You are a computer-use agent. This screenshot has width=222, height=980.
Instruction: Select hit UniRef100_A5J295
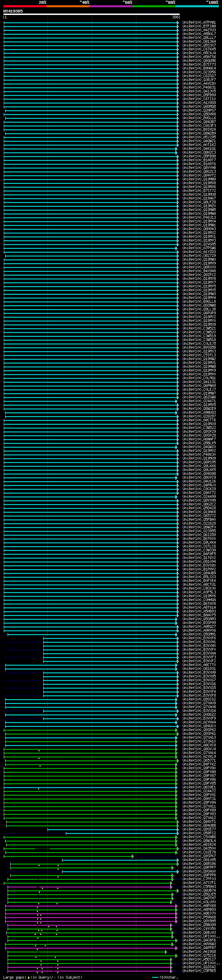(x=199, y=137)
